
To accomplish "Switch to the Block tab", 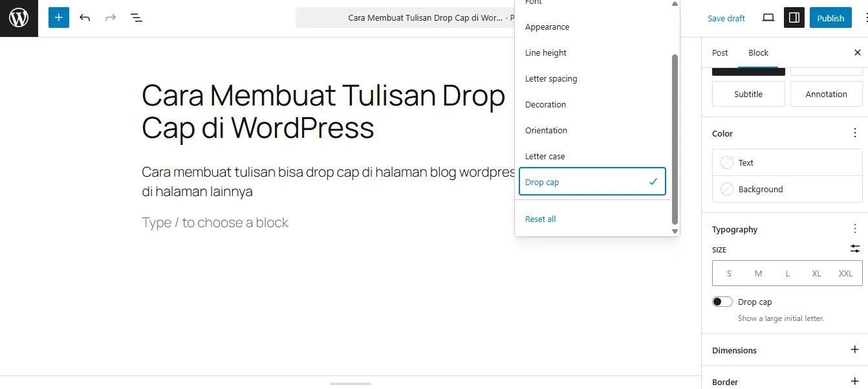I will [x=759, y=52].
